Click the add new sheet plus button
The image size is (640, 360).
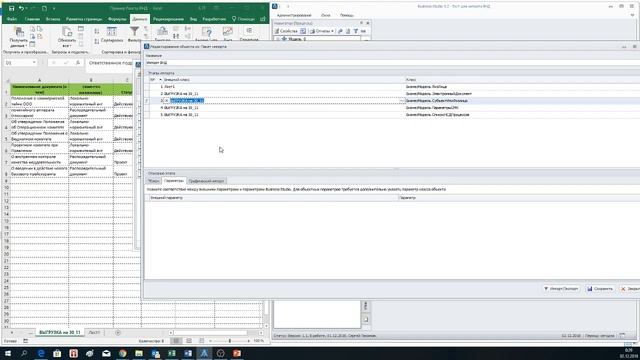118,333
